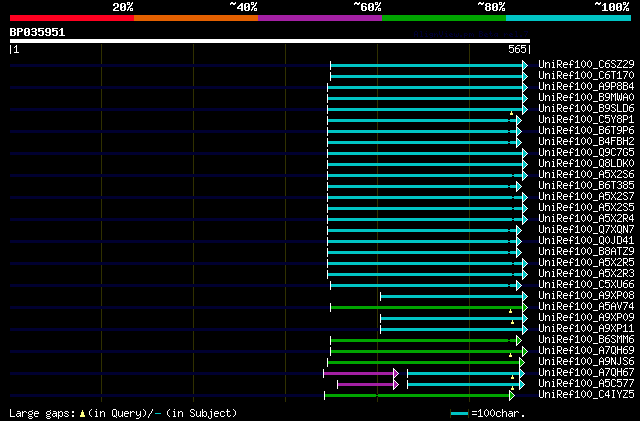The width and height of the screenshot is (640, 421).
Task: Select the UniRef100_A7QH67 label
Action: 586,373
